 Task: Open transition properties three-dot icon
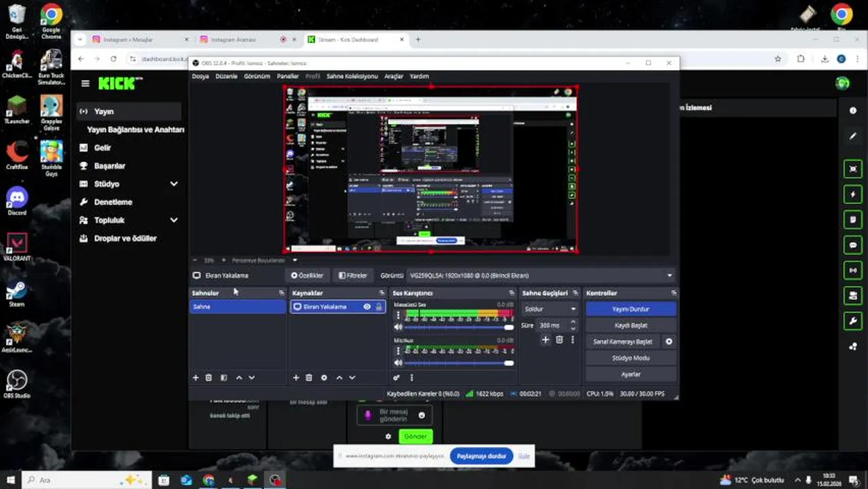(x=573, y=340)
